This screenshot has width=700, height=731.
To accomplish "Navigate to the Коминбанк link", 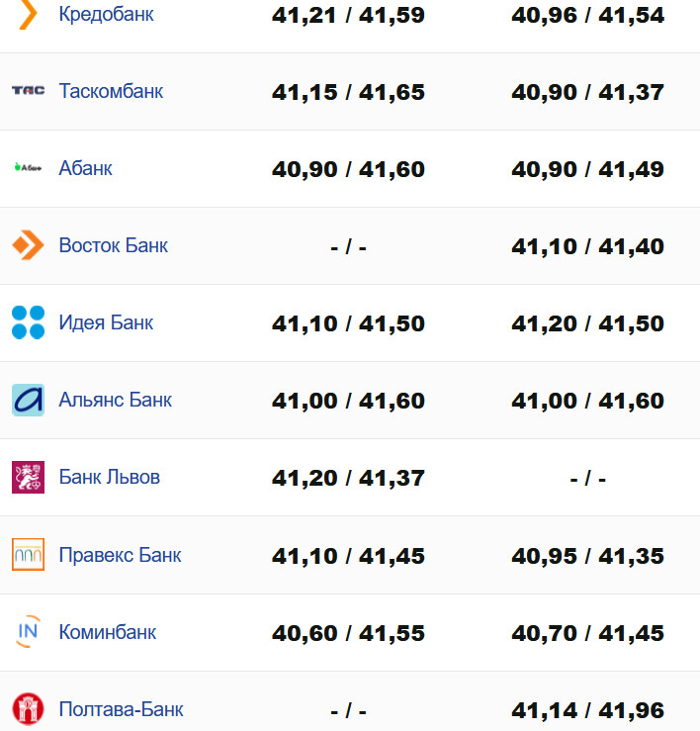I will point(107,632).
